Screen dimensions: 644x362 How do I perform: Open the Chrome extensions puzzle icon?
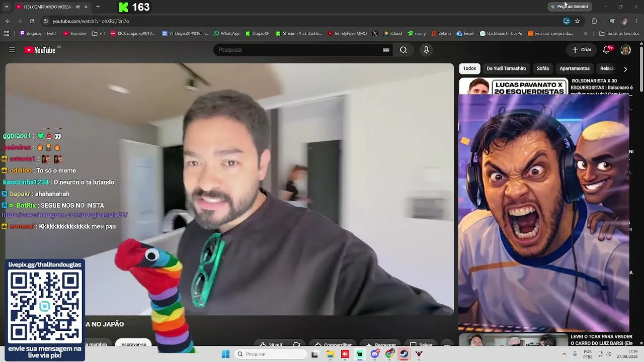594,21
